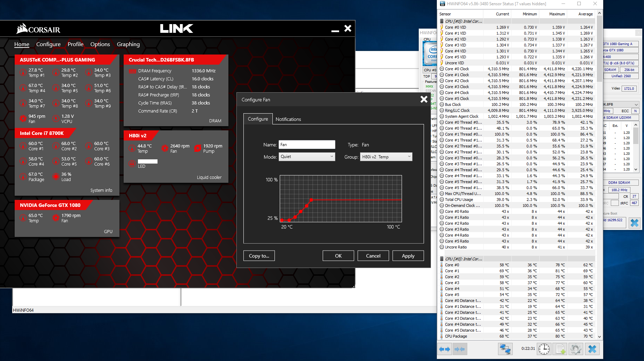Click the Crucial Tech DRAM tile title
The width and height of the screenshot is (644, 361).
[161, 60]
